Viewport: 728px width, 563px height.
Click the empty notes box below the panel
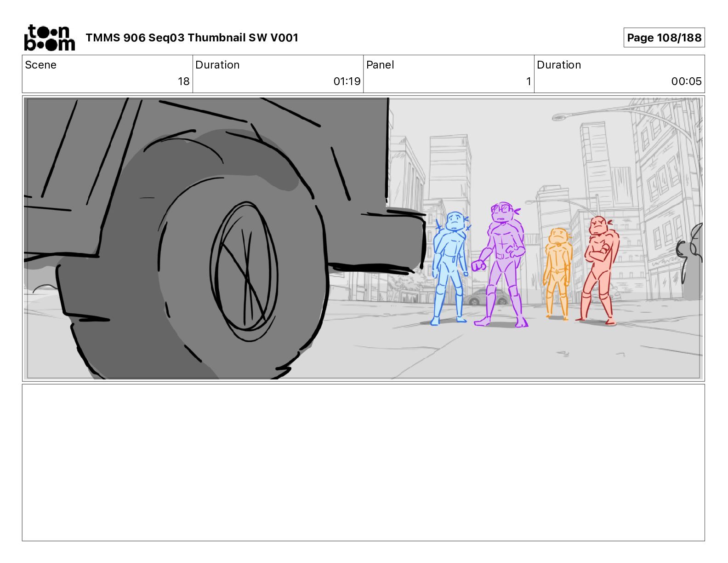coord(363,462)
